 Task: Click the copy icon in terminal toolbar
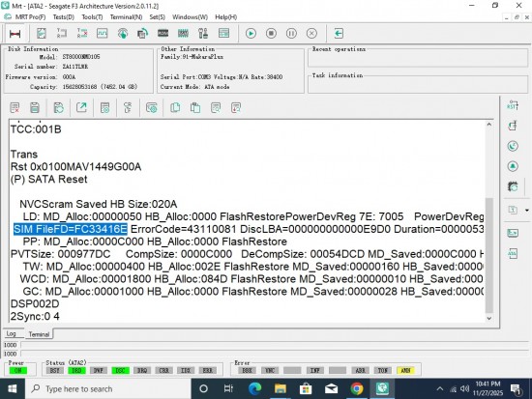click(175, 108)
